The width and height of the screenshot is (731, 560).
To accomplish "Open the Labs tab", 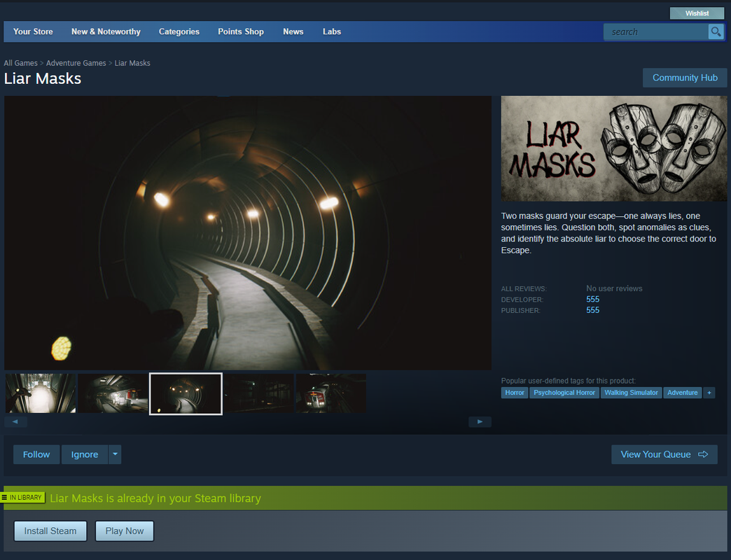I will 332,31.
